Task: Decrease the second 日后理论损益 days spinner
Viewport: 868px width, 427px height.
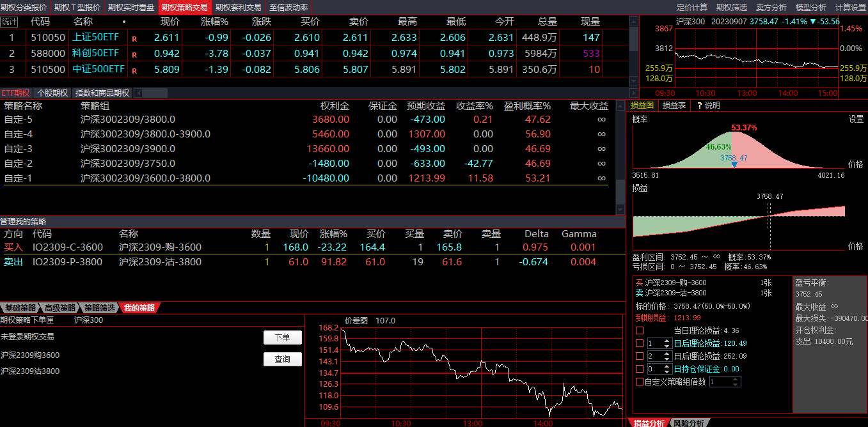Action: [x=667, y=359]
